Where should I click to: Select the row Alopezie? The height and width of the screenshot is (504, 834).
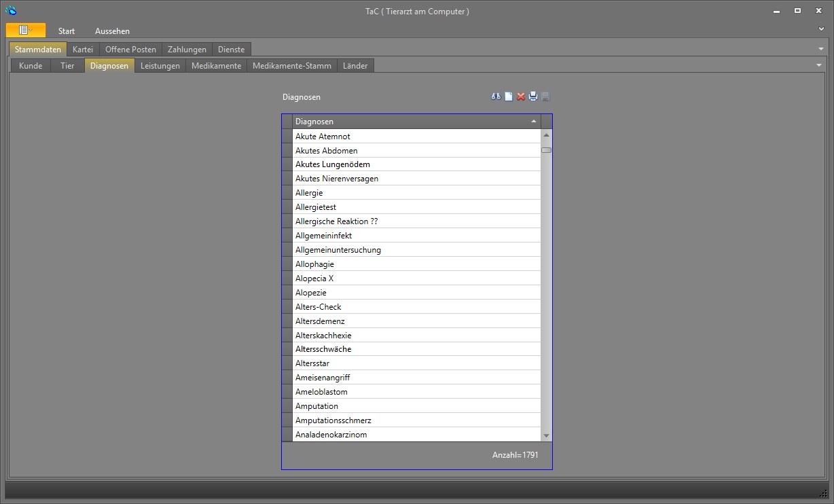(x=416, y=293)
